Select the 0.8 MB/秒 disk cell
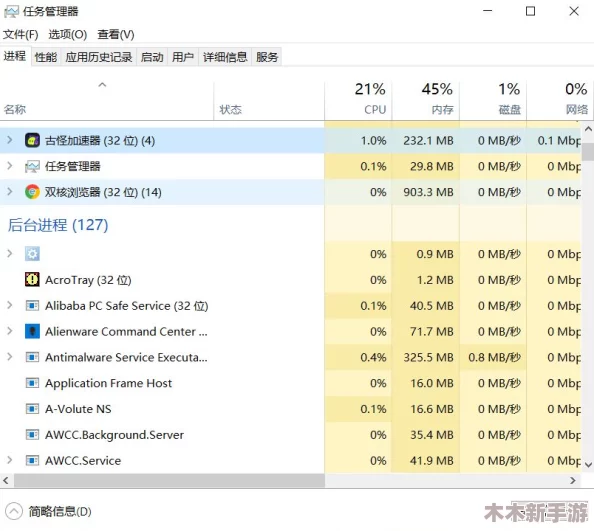The width and height of the screenshot is (594, 531). tap(494, 357)
